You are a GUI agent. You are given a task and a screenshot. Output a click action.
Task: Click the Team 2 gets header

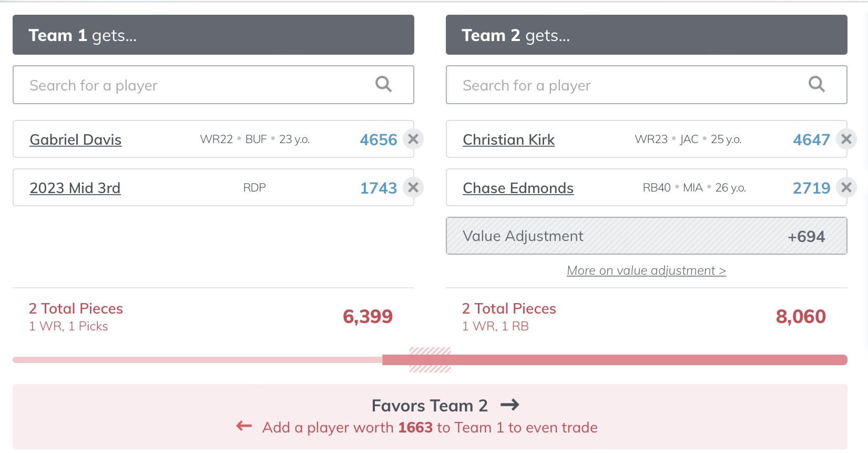[647, 35]
